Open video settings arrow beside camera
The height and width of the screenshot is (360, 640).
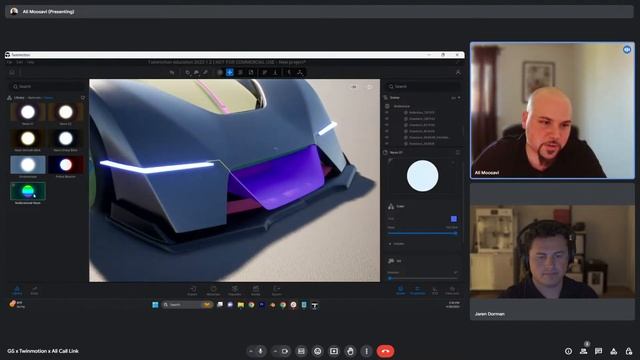[x=276, y=351]
